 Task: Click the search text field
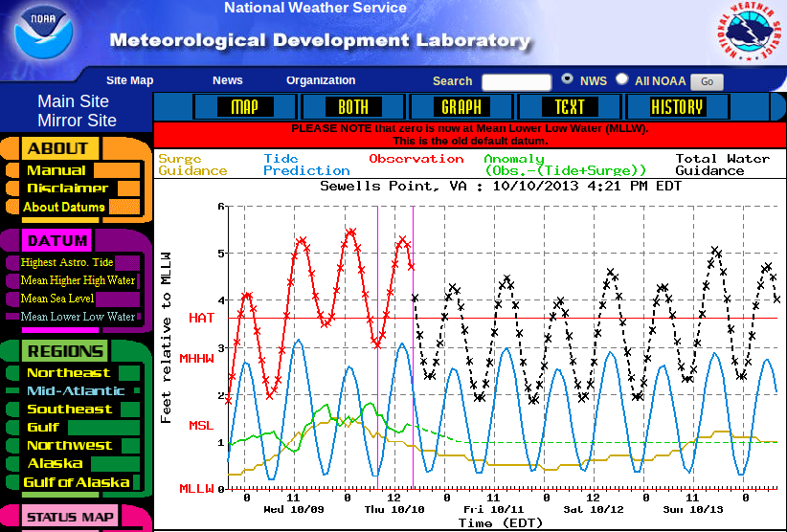pyautogui.click(x=516, y=82)
